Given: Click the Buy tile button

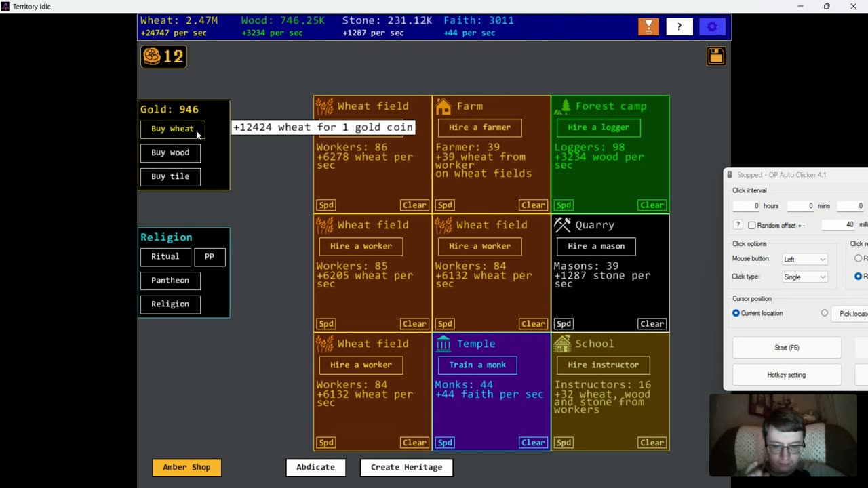Looking at the screenshot, I should pos(170,176).
